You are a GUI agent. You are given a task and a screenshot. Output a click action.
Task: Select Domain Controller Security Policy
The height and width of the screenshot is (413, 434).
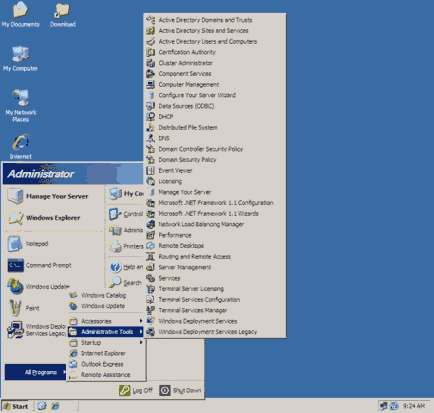[x=215, y=149]
